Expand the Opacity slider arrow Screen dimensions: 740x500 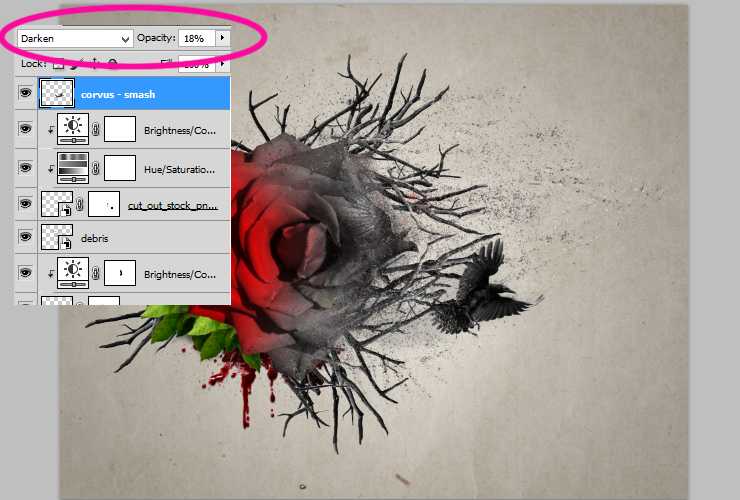point(222,38)
